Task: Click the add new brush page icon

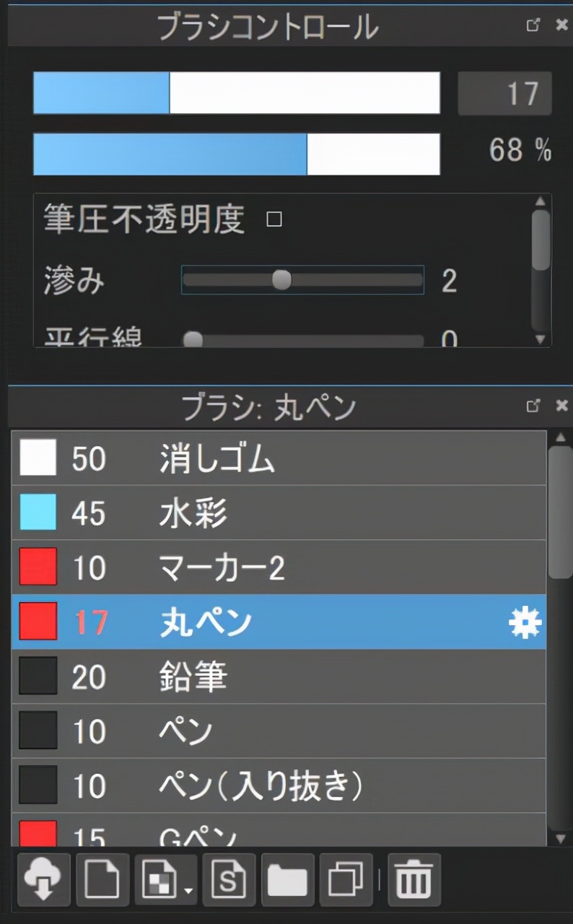Action: point(103,879)
